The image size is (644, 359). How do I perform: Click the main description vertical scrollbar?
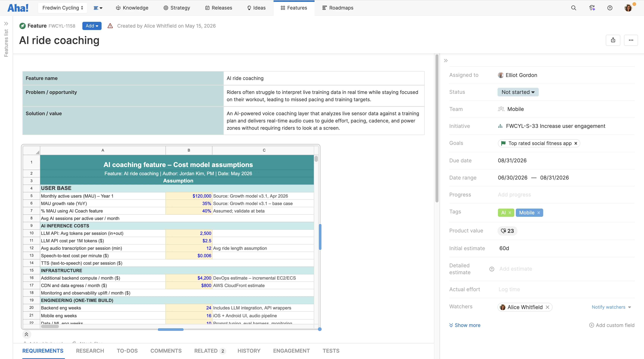[437, 128]
